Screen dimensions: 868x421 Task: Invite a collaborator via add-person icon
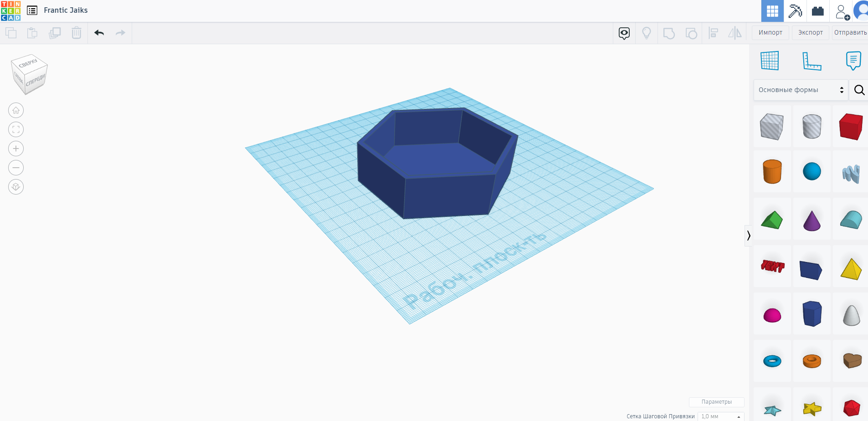842,11
